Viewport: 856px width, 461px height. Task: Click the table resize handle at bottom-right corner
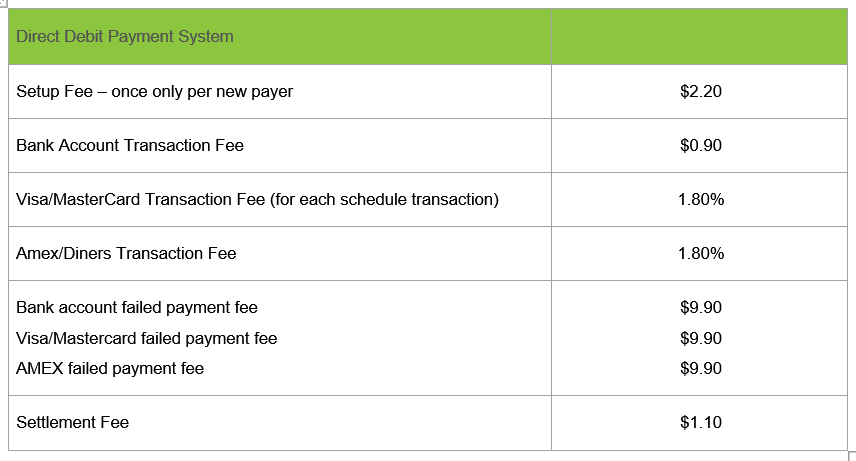point(851,455)
